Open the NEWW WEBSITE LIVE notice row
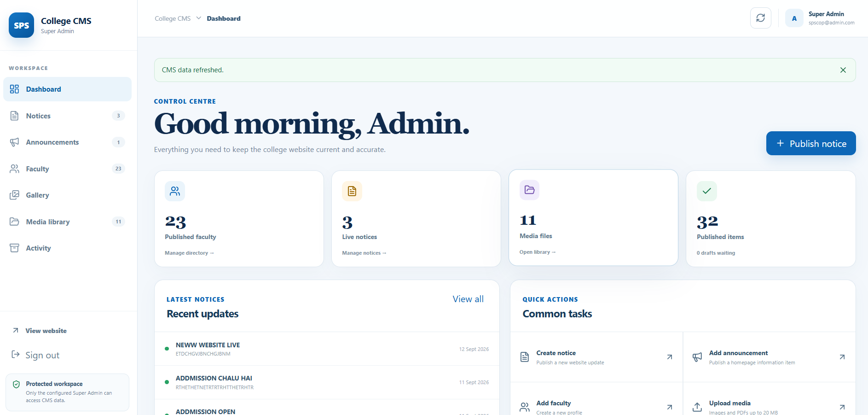 point(327,349)
